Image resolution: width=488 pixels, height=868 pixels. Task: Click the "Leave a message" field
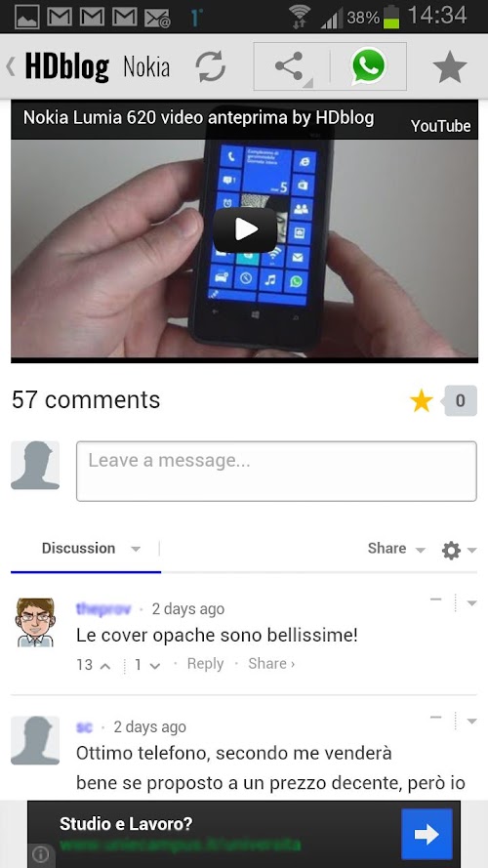[276, 471]
